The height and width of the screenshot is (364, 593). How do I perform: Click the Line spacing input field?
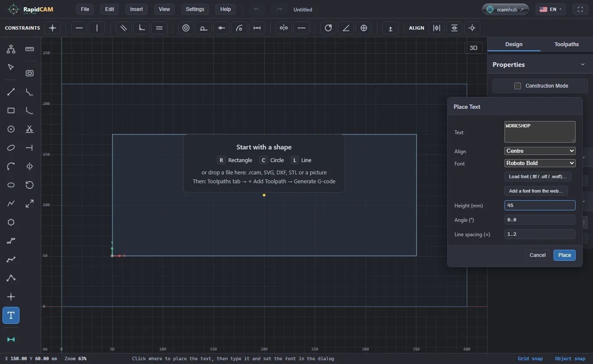click(540, 234)
